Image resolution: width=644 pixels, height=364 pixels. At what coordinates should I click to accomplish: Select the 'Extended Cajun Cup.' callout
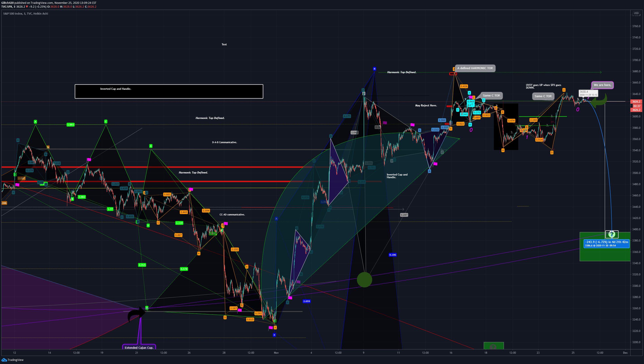[x=139, y=347]
